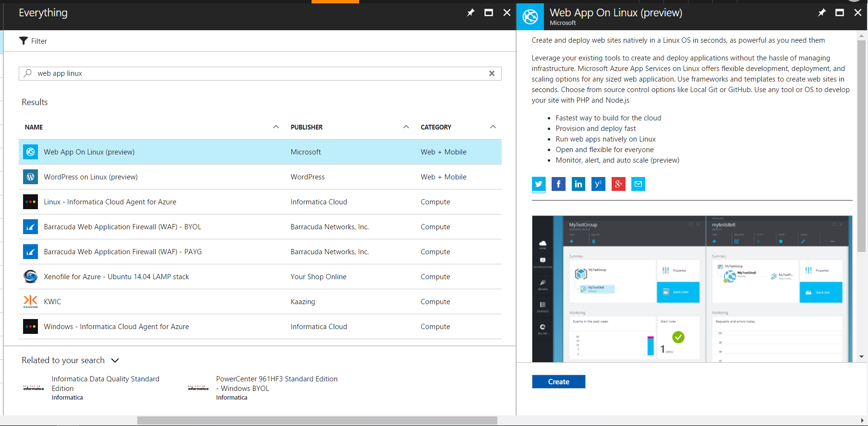Screen dimensions: 868x426
Task: Select Barracuda WAF - BYOL row
Action: (260, 227)
